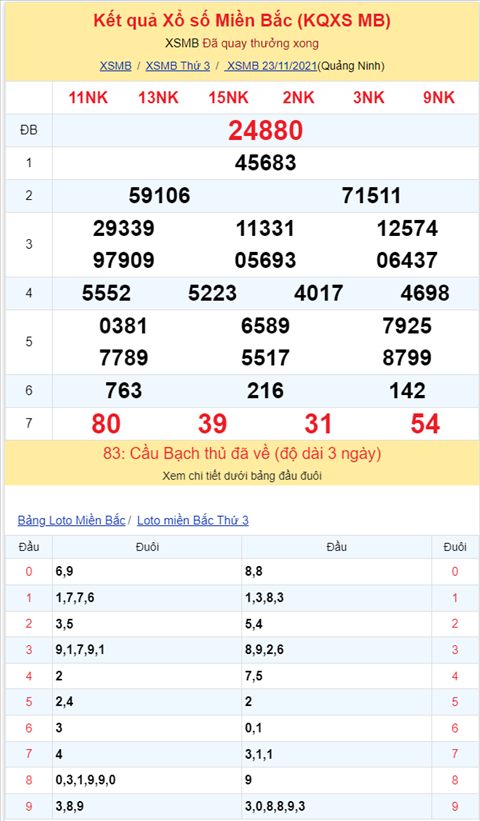Viewport: 480px width, 821px height.
Task: Select third prize number 29339
Action: coord(124,228)
